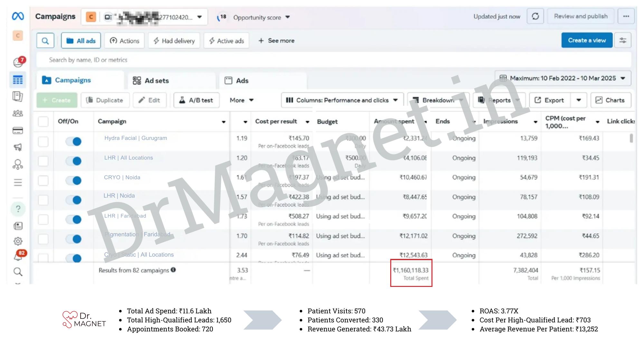This screenshot has width=644, height=363.
Task: Open the Advertising settings megaphone icon
Action: (18, 147)
